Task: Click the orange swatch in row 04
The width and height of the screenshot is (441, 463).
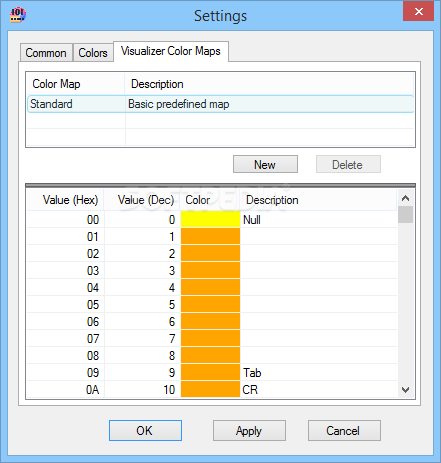Action: click(210, 287)
